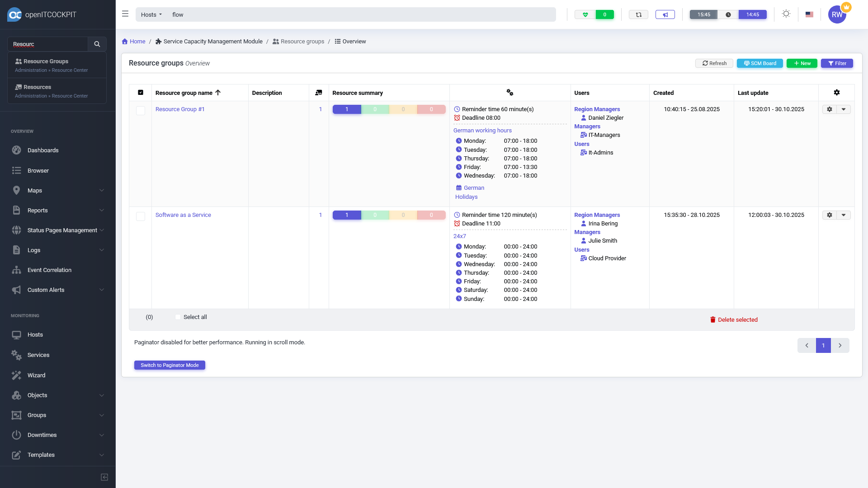This screenshot has width=868, height=488.
Task: Open the actions dropdown arrow for Software as a Service
Action: coord(843,215)
